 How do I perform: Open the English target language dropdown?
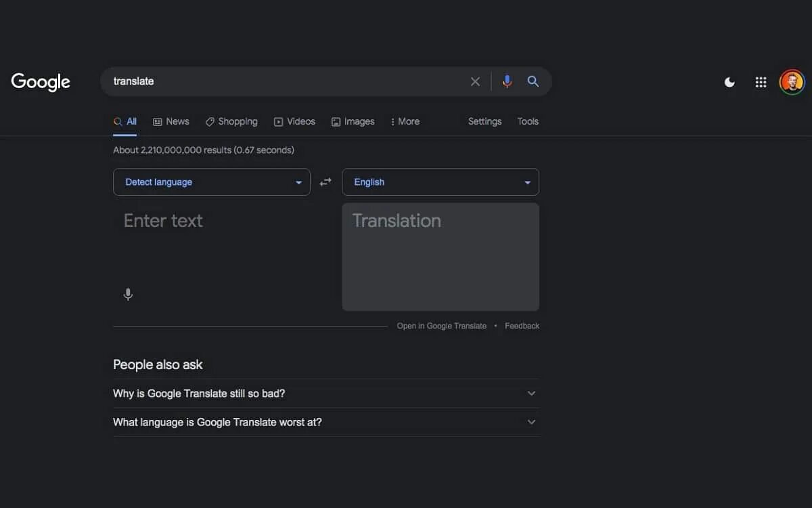coord(440,182)
